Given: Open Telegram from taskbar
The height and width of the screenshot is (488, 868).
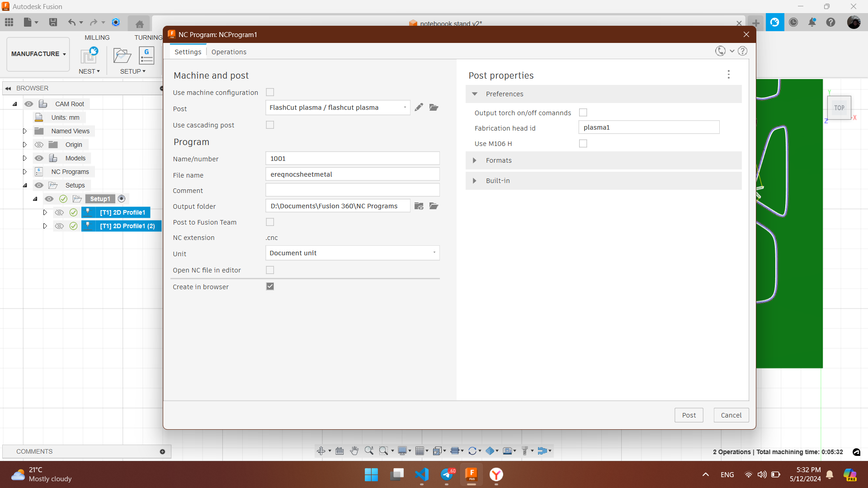Looking at the screenshot, I should coord(447,474).
